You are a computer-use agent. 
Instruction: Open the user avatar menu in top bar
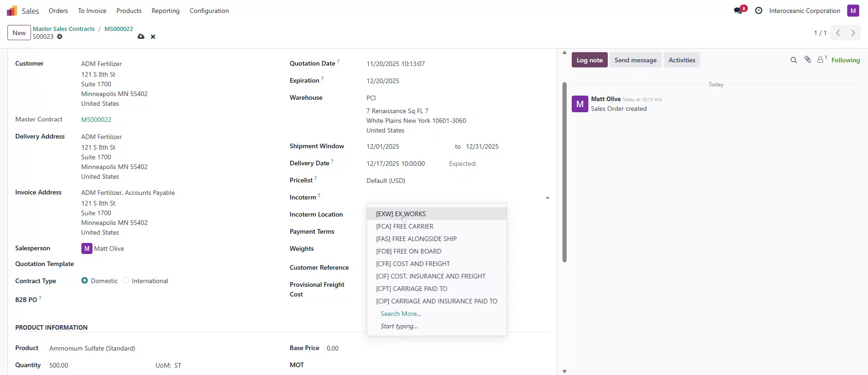[853, 11]
